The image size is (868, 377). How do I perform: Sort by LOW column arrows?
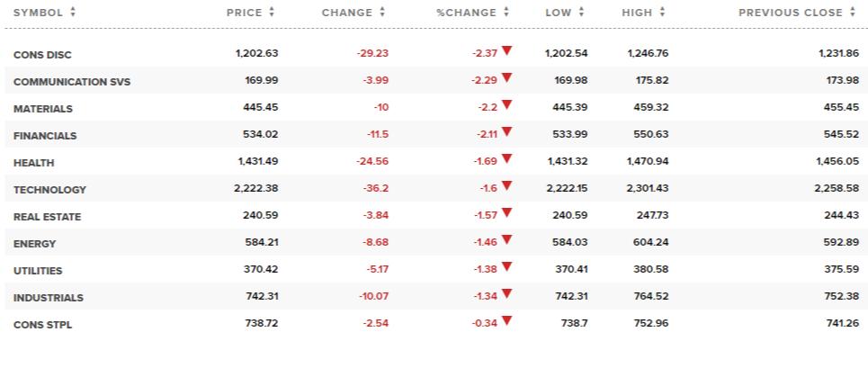[581, 13]
